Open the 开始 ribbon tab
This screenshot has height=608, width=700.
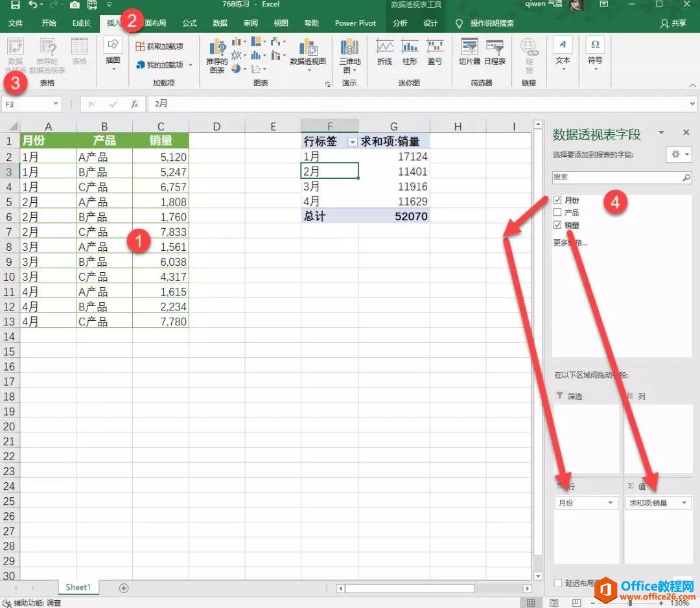tap(48, 23)
